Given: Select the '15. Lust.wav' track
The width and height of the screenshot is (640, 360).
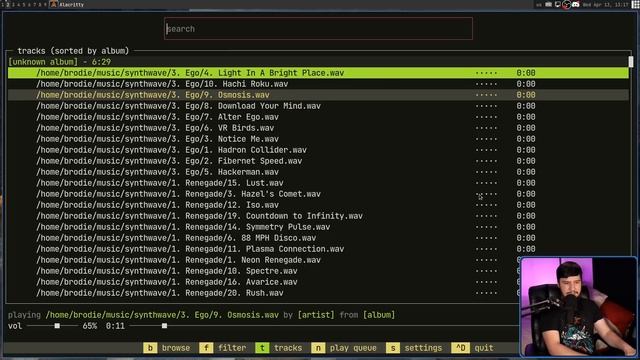Looking at the screenshot, I should pyautogui.click(x=318, y=183).
